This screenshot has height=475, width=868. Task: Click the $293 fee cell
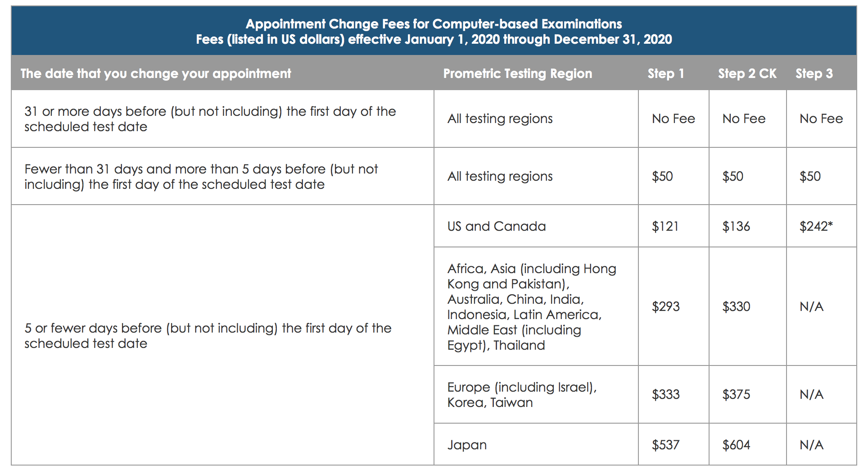(x=665, y=307)
